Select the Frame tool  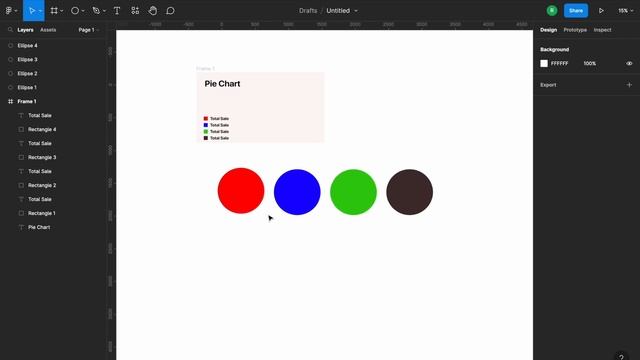pyautogui.click(x=54, y=11)
